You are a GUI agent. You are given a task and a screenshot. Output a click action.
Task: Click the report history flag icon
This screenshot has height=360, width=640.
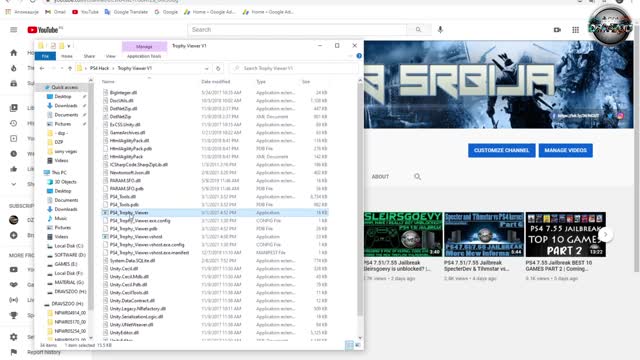pyautogui.click(x=13, y=352)
